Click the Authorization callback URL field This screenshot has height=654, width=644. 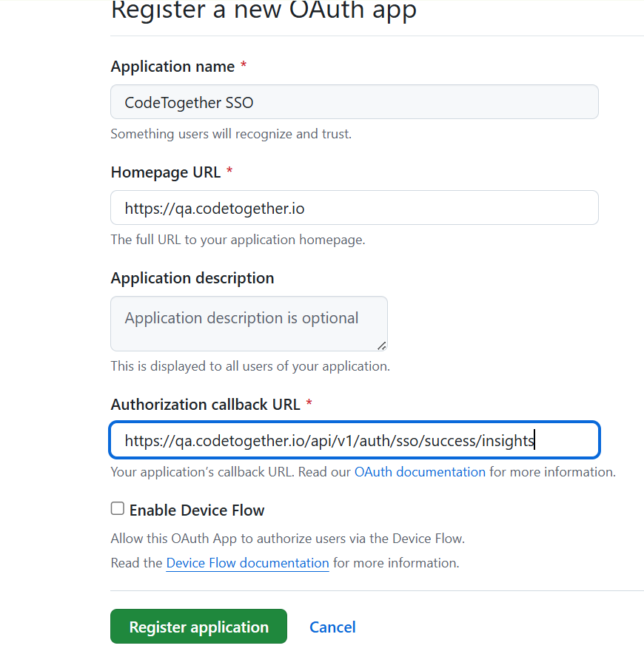click(354, 441)
